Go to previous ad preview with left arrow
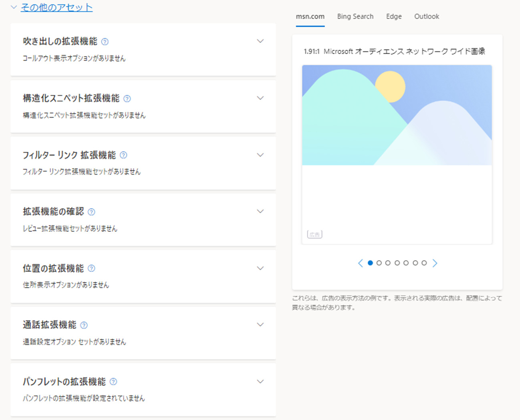 [360, 263]
